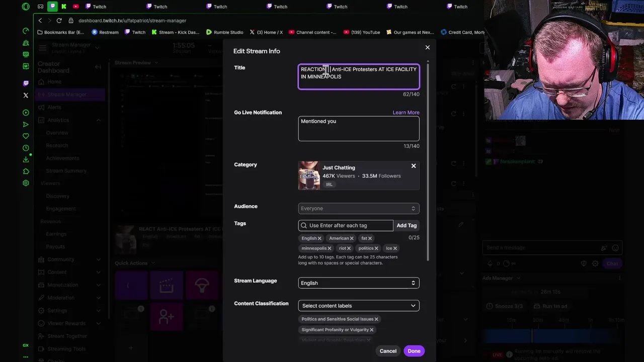Remove the Ice tag
644x362 pixels.
[x=395, y=248]
